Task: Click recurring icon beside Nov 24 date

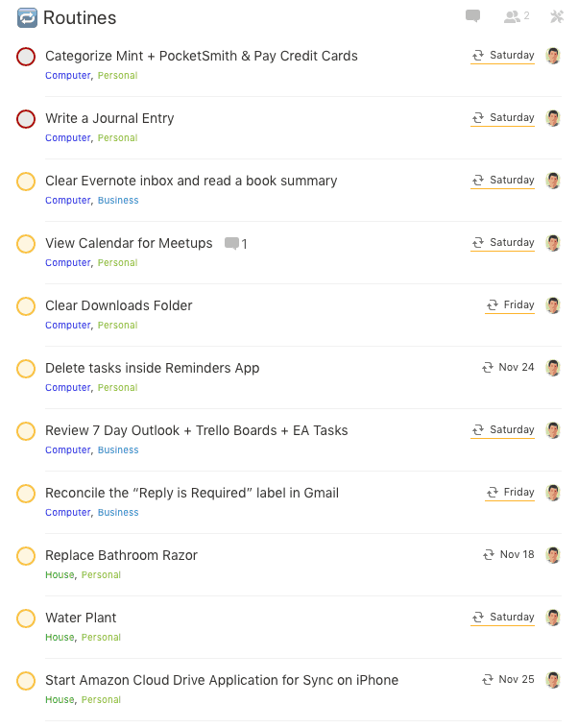Action: tap(488, 368)
